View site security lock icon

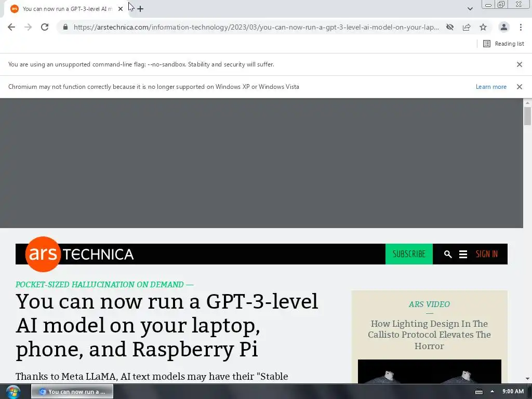[x=65, y=27]
